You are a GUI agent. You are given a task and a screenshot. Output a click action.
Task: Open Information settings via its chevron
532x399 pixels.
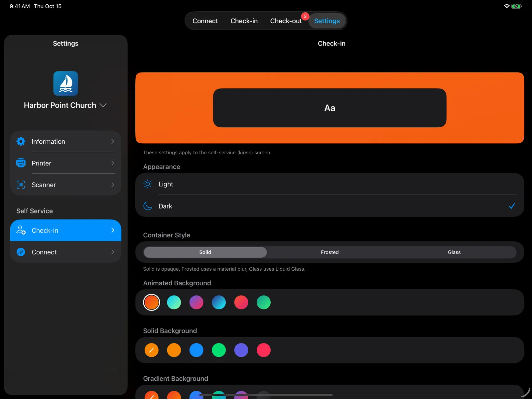click(x=113, y=141)
